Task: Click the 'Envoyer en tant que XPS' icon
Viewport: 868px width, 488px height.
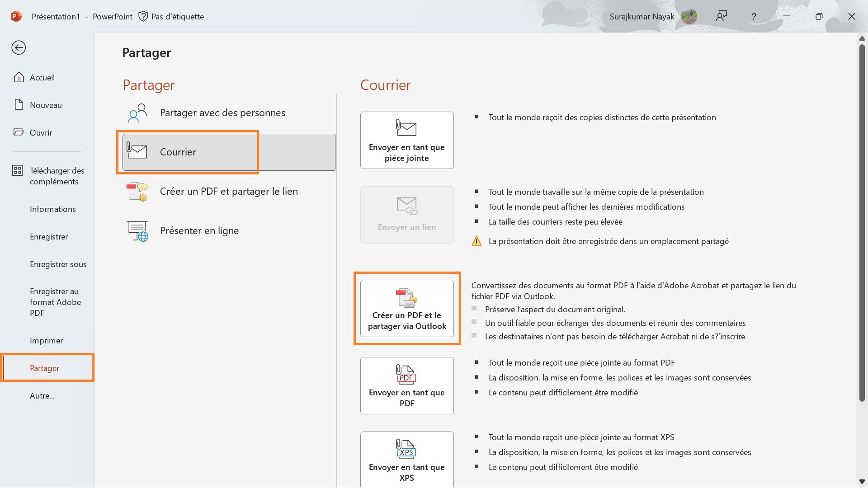Action: tap(406, 449)
